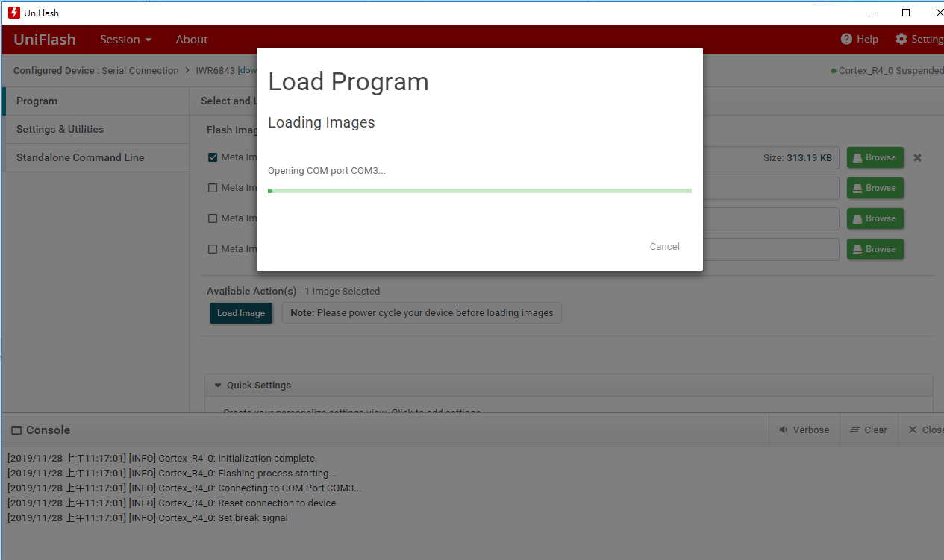Check the second Meta Image checkbox
Image resolution: width=944 pixels, height=560 pixels.
(213, 188)
